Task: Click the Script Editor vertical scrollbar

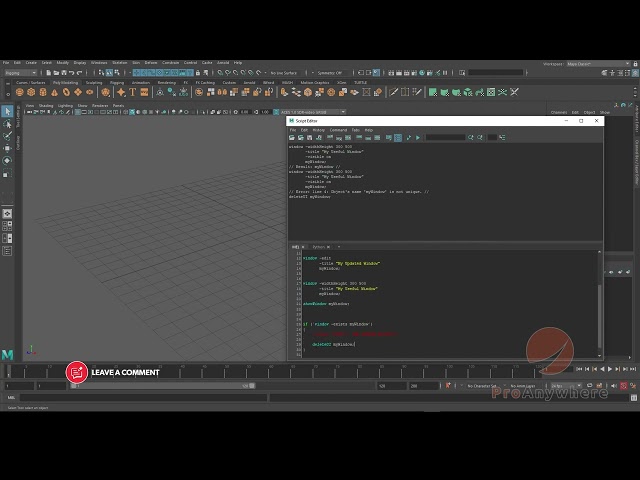Action: coord(599,316)
